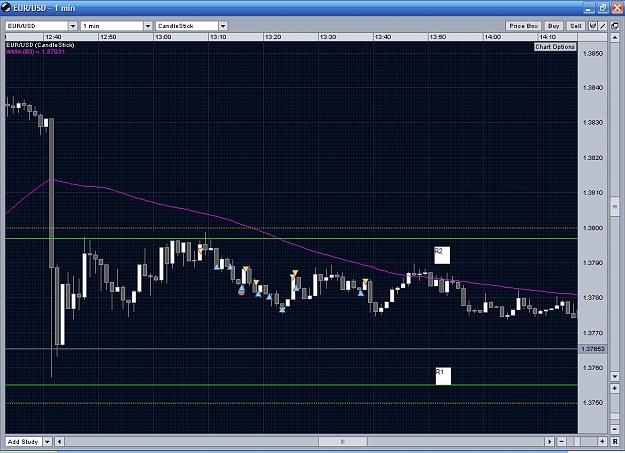Click orange marker at top of 13:16 candle
Viewport: 625px width, 453px height.
pos(246,269)
